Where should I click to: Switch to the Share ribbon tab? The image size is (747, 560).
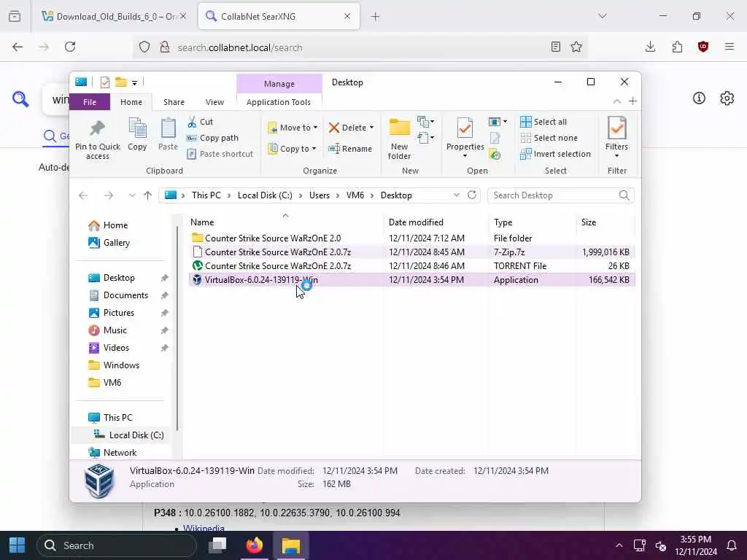(174, 102)
